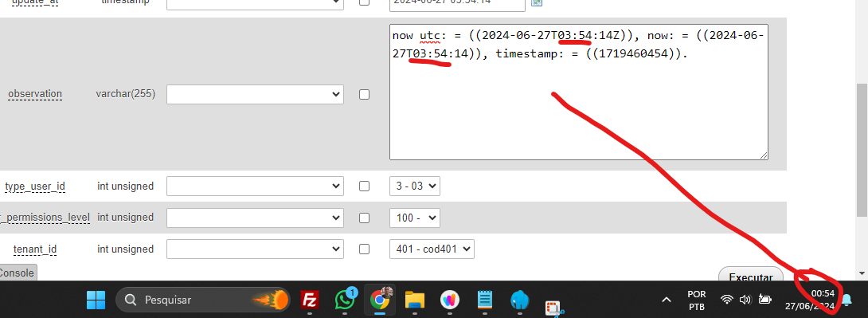Click the Executar button
The height and width of the screenshot is (318, 868).
751,276
